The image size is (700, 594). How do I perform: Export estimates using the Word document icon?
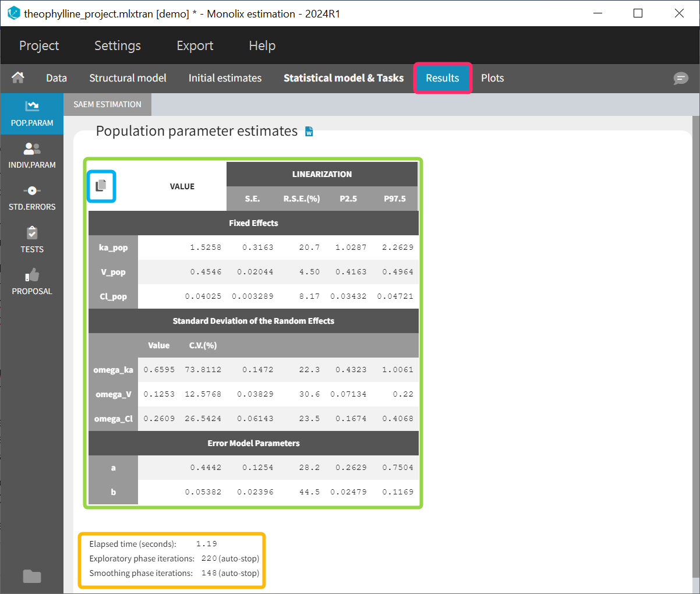[x=309, y=132]
